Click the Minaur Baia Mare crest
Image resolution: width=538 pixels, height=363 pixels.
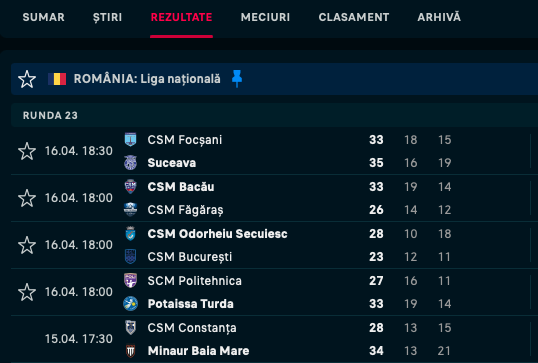[x=130, y=351]
